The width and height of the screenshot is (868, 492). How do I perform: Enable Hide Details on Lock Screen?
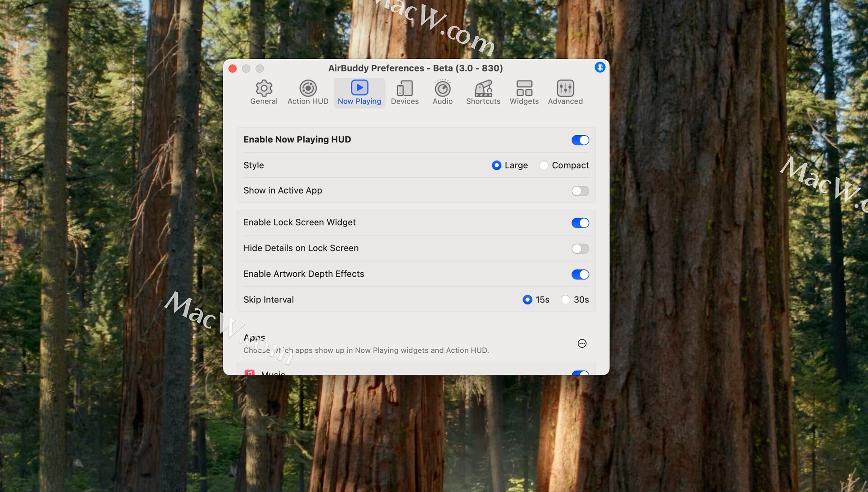coord(580,249)
